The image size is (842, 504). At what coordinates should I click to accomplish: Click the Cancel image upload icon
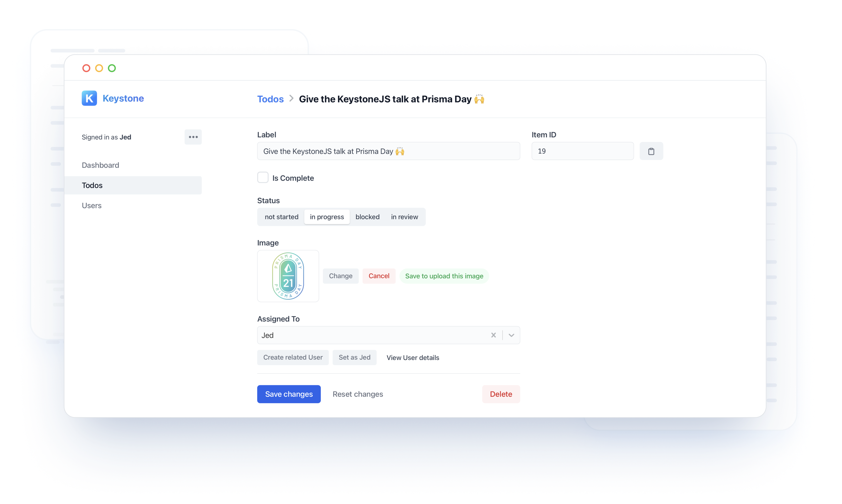pyautogui.click(x=379, y=275)
